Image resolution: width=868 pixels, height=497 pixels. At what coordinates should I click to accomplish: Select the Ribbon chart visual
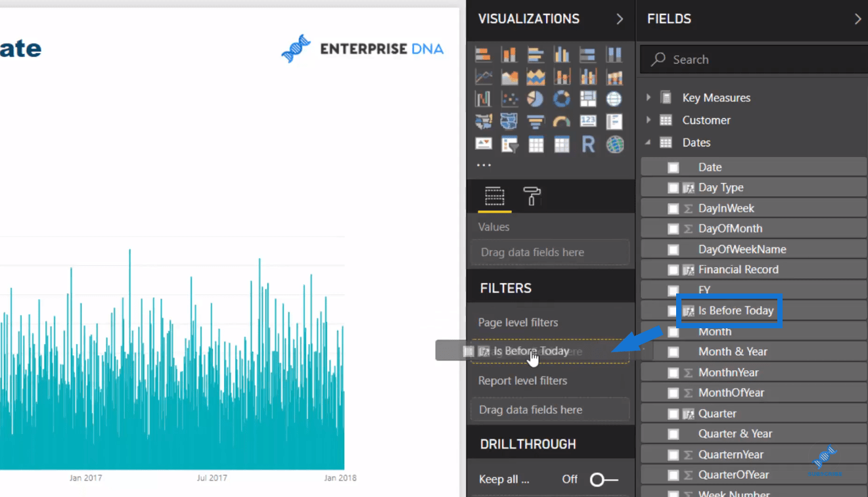[614, 77]
